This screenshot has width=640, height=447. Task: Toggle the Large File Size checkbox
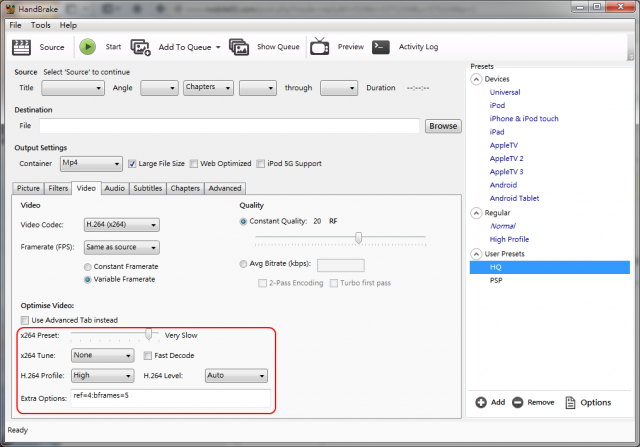click(132, 164)
